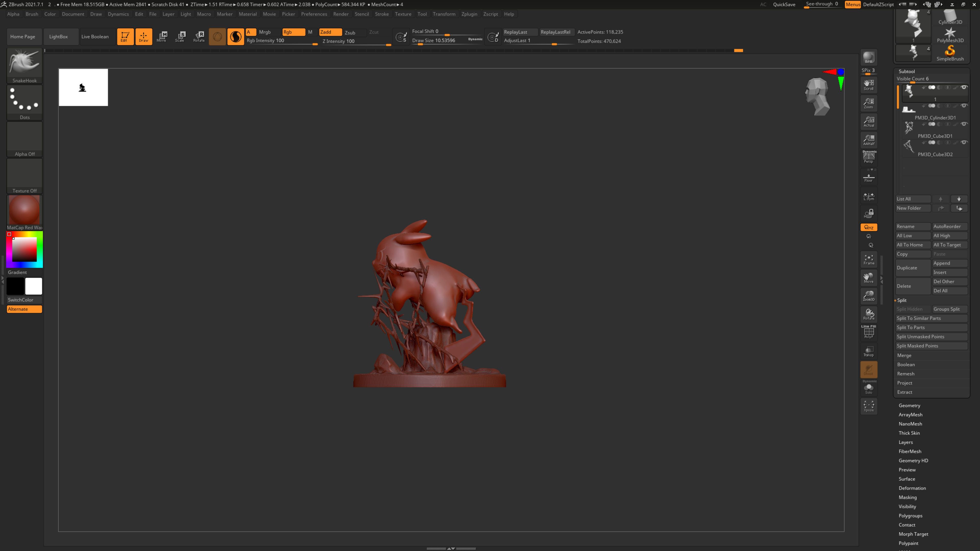Viewport: 980px width, 551px height.
Task: Toggle visibility eye of PM3D_Cube3D1 subtool
Action: [x=964, y=124]
